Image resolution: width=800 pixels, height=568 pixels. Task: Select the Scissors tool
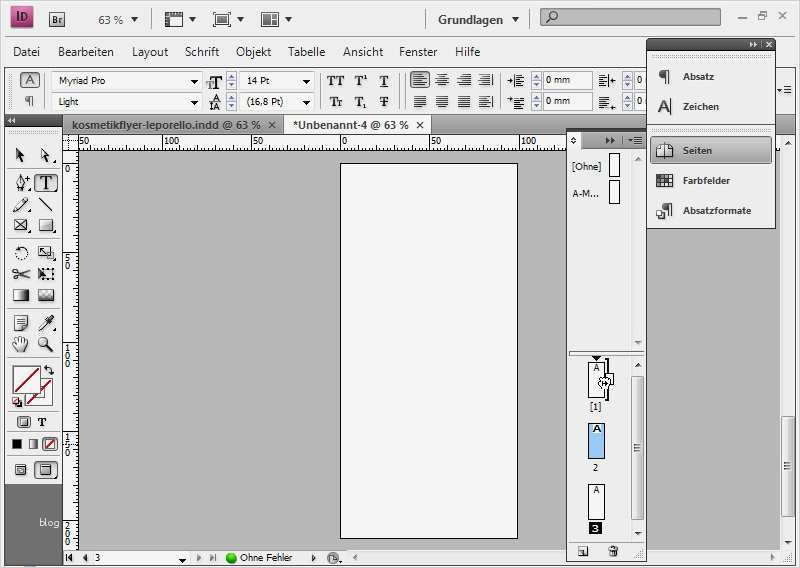[x=21, y=273]
